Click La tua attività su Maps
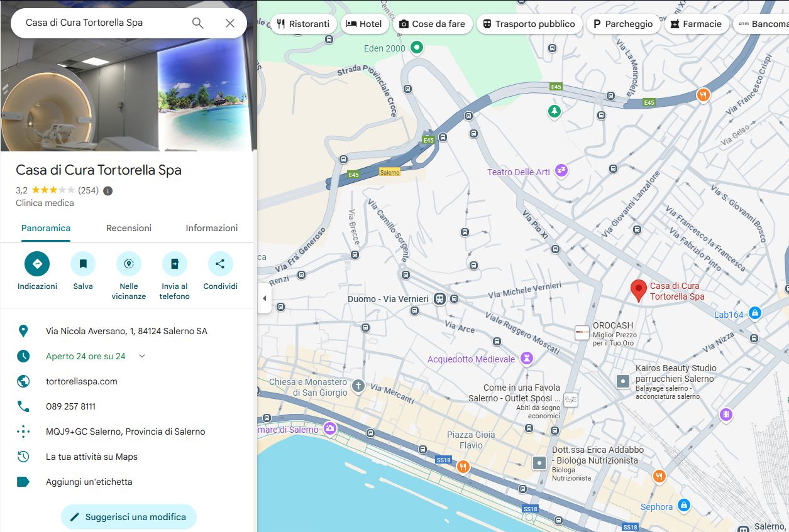This screenshot has height=532, width=789. (92, 457)
